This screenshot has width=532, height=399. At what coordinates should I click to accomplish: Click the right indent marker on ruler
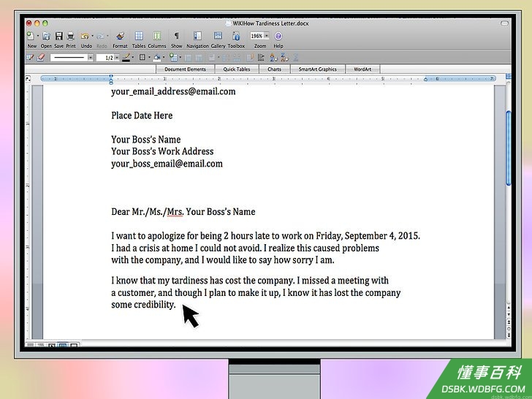(x=425, y=79)
